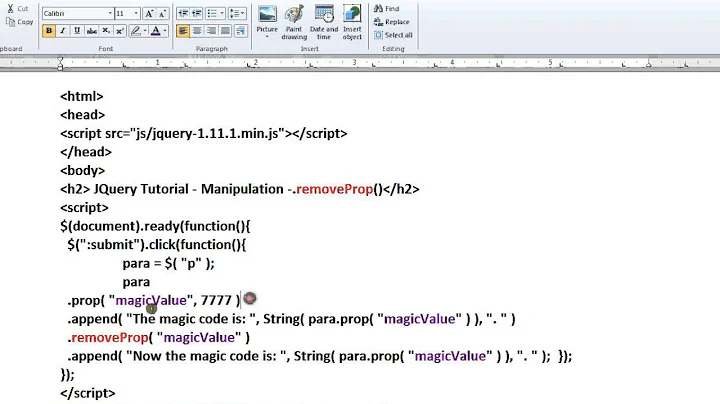Open the line spacing dropdown arrow

243,13
